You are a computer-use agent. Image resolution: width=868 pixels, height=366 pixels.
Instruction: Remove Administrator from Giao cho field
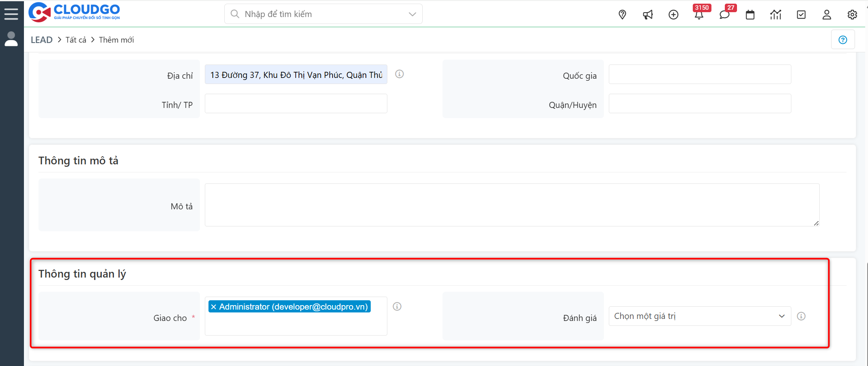(x=214, y=306)
